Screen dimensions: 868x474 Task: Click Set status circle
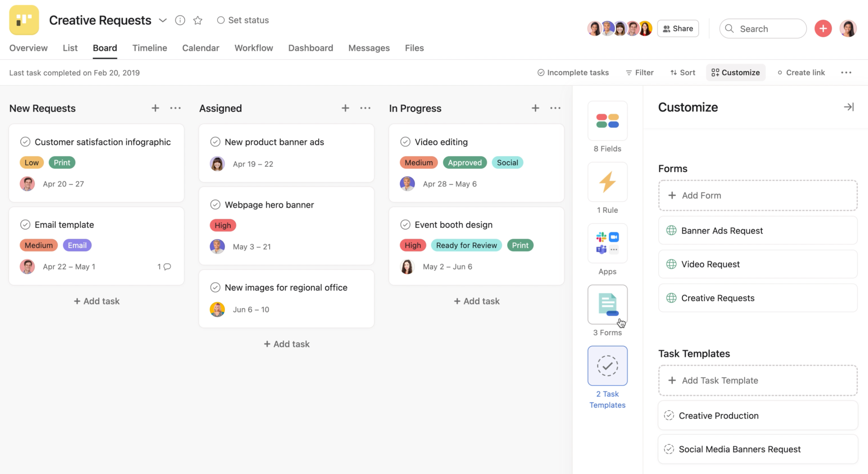(220, 20)
